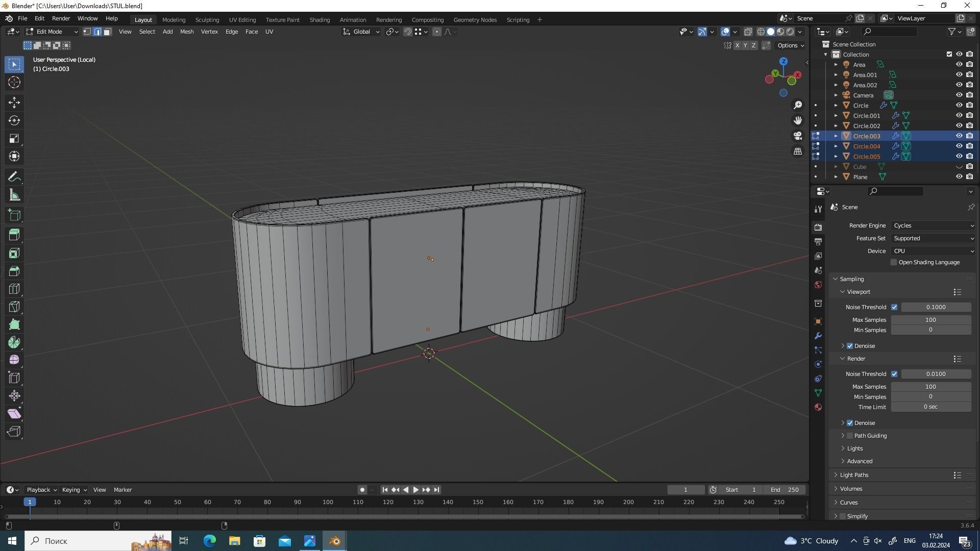Screen dimensions: 980x551
Task: Select the Extrude Region tool
Action: point(14,235)
